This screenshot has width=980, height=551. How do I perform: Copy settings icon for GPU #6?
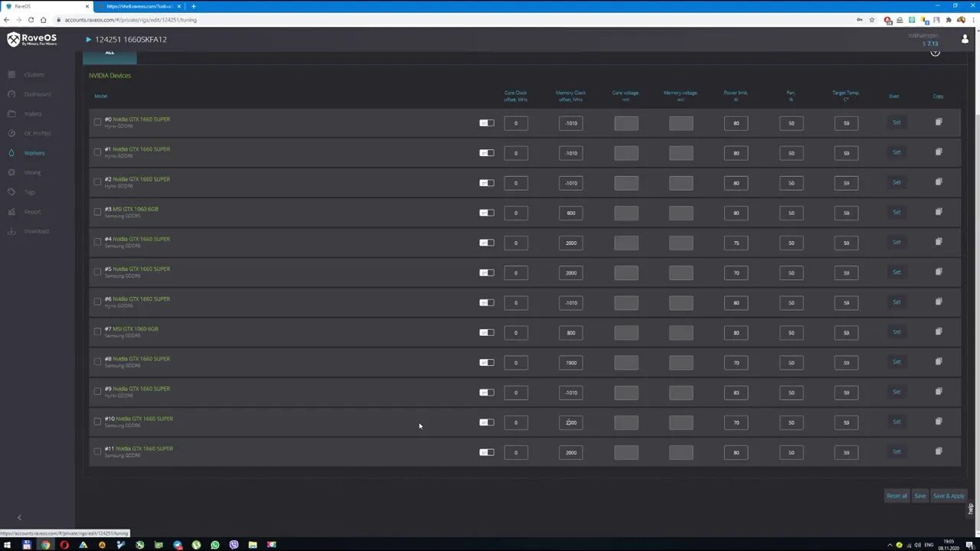[x=939, y=301]
